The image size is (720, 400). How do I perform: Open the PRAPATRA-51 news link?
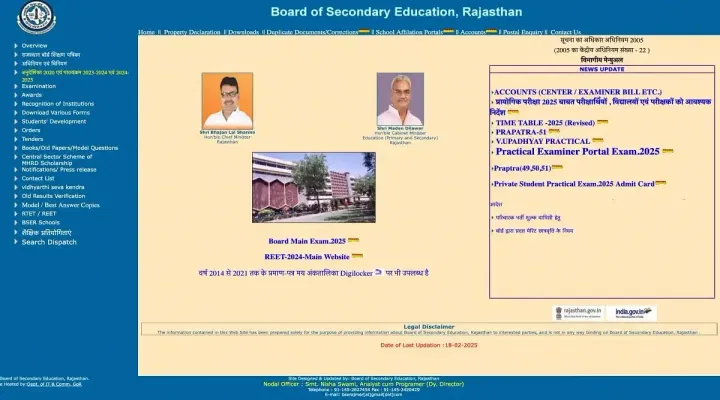(x=521, y=132)
